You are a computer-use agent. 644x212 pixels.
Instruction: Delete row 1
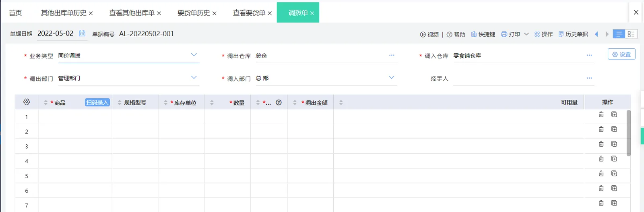(601, 114)
